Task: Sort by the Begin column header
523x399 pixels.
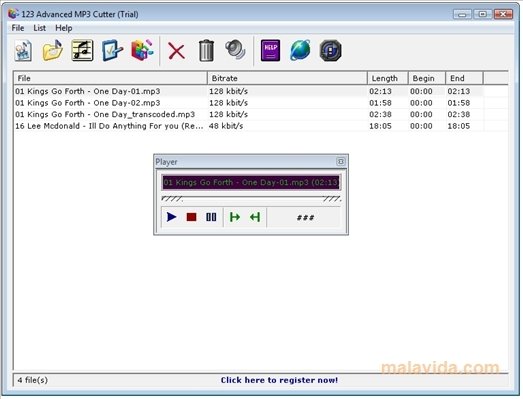Action: pyautogui.click(x=427, y=78)
